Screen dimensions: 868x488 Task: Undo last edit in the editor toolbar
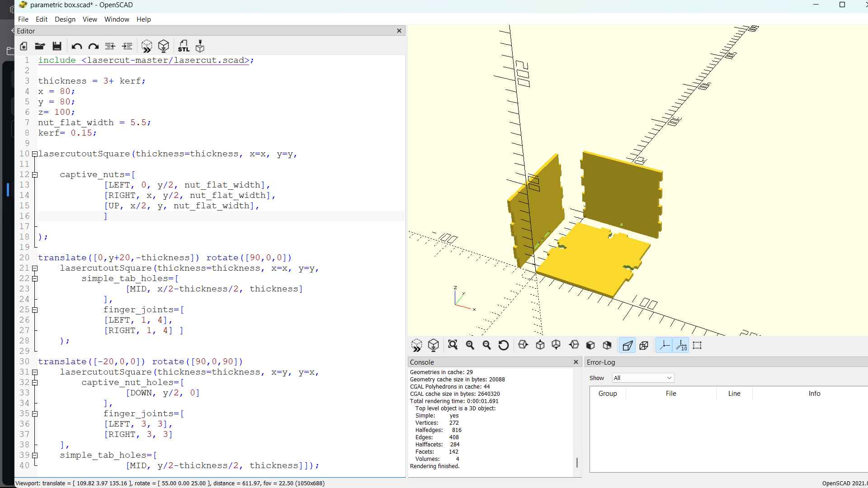tap(76, 46)
